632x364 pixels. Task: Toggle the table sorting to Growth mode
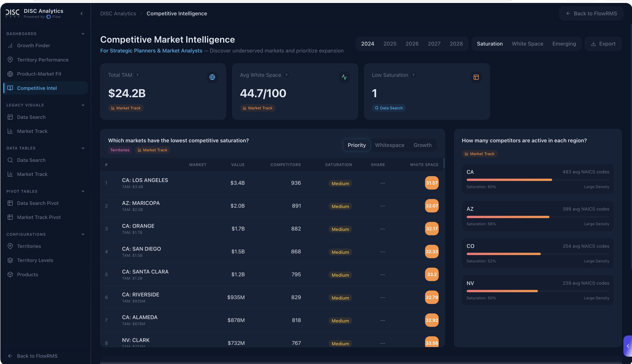pos(422,145)
